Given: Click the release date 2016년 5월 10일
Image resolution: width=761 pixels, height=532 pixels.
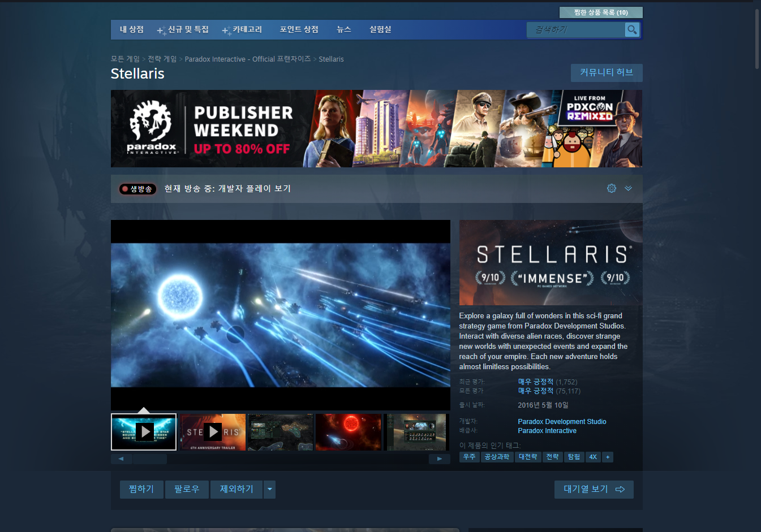Looking at the screenshot, I should [543, 405].
